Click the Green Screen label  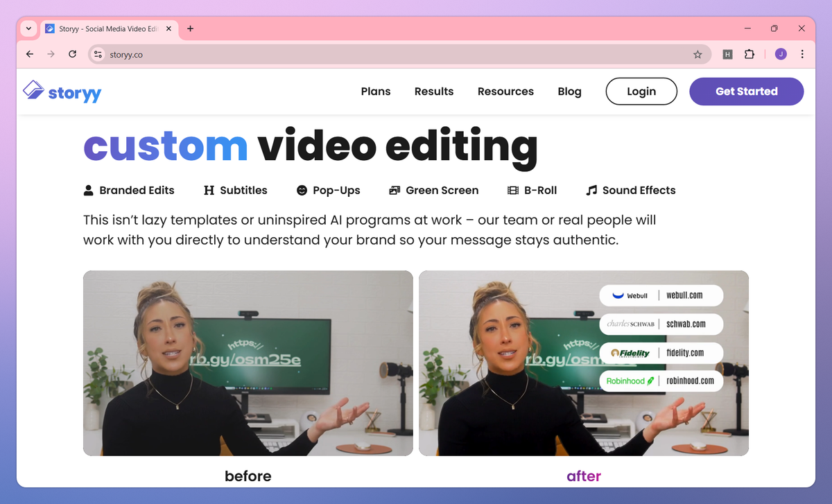click(x=442, y=190)
